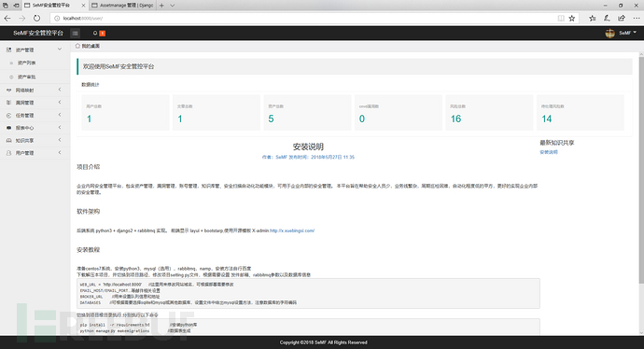Open browser settings and more menu

coord(637,18)
